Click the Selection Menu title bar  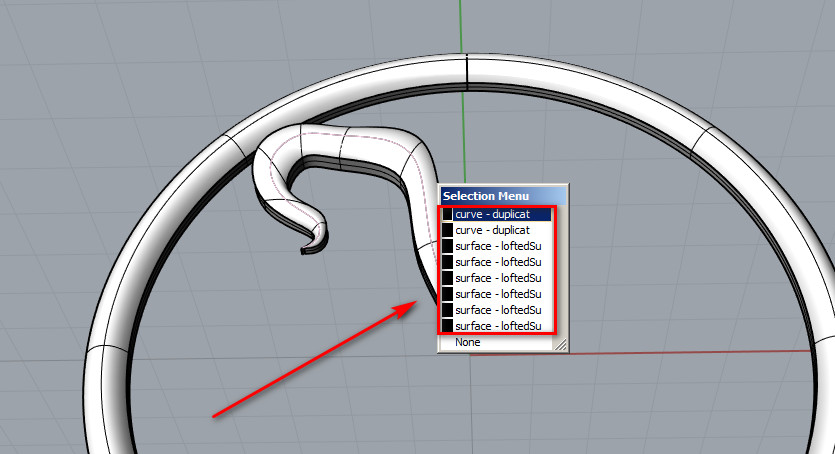503,195
